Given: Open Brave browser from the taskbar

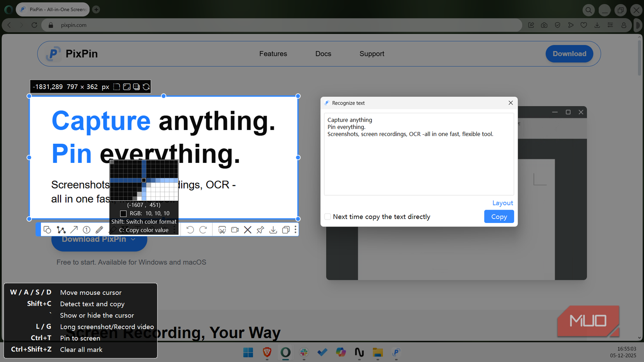Looking at the screenshot, I should coord(267,353).
